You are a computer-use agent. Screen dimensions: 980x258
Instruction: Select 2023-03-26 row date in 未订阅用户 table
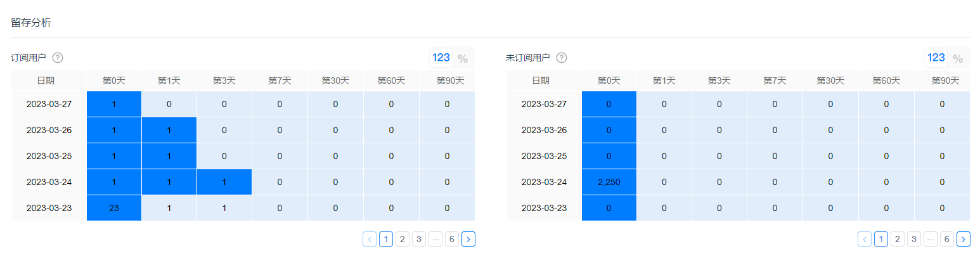(x=544, y=130)
